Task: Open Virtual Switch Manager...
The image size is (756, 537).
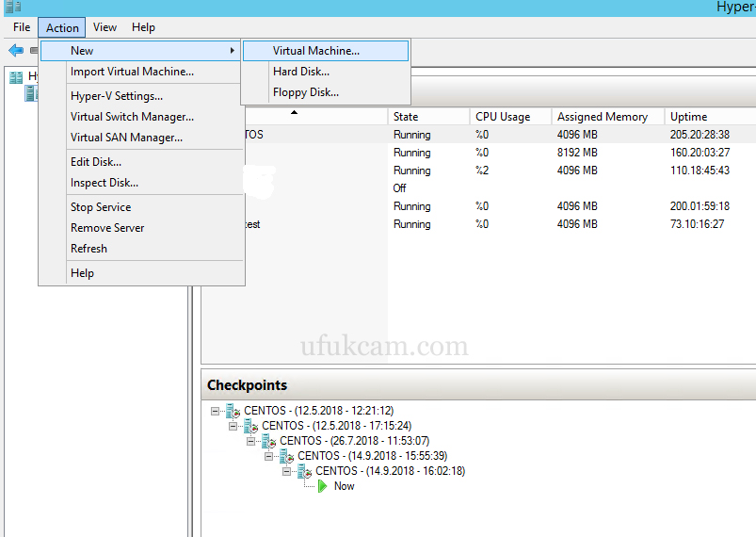Action: point(142,117)
